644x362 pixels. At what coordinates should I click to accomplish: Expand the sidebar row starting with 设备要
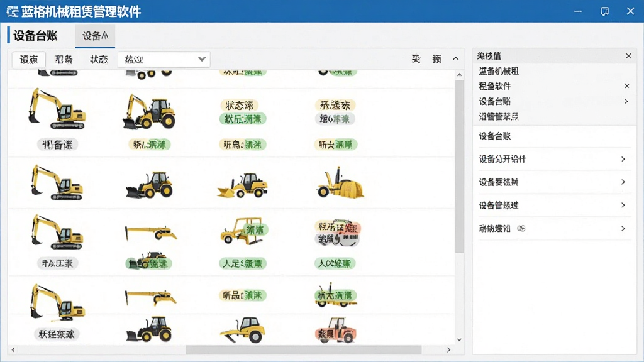coord(623,182)
